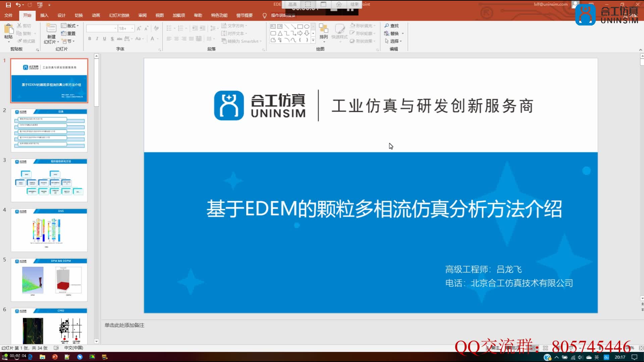
Task: Choose the right arrow shape in the gallery
Action: pos(300,33)
